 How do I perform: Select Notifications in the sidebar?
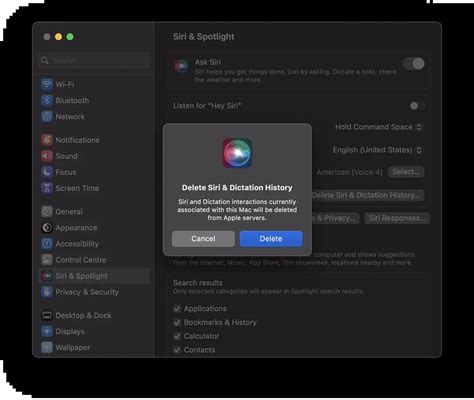[94, 140]
